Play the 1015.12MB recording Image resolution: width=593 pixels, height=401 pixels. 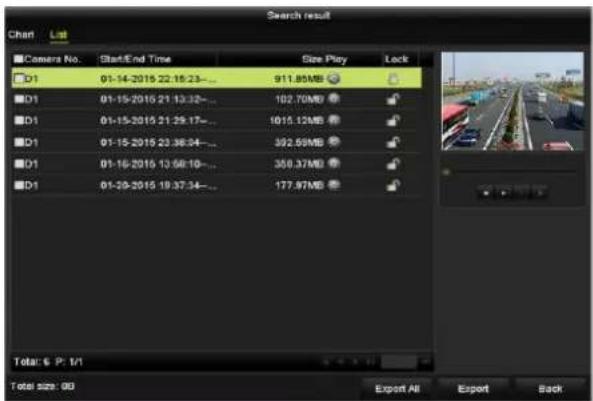pos(334,120)
